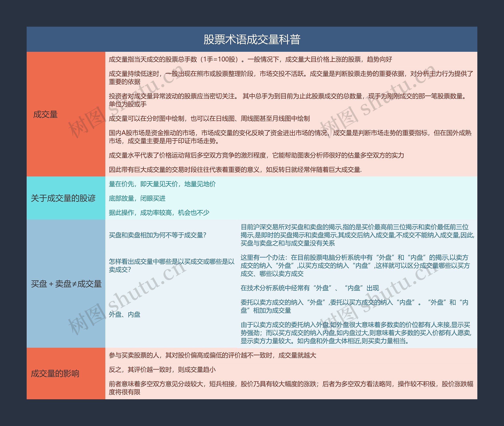The image size is (504, 426).
Task: Select the 买盘＋卖盘≠成交量 category cell
Action: (x=66, y=284)
